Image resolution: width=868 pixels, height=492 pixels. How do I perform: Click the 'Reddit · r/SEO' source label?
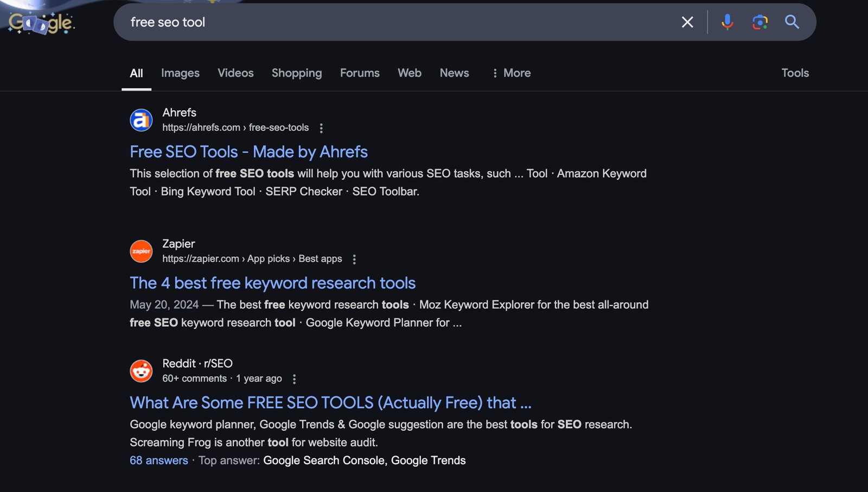click(x=197, y=363)
